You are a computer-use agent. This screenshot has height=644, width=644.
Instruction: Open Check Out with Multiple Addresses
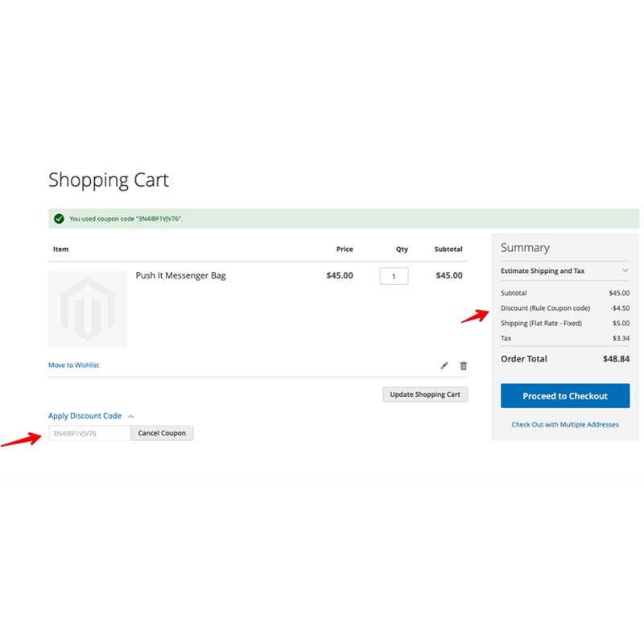(x=565, y=424)
